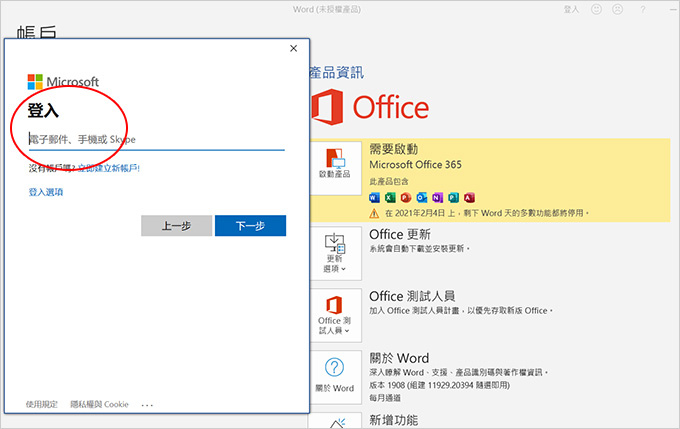Click the large Office logo
Image resolution: width=680 pixels, height=429 pixels.
click(x=370, y=107)
